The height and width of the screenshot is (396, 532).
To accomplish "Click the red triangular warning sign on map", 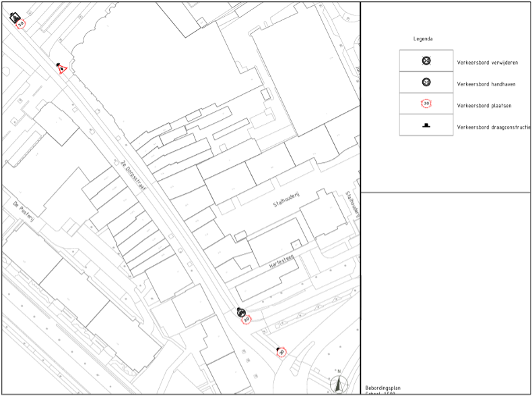I will [62, 69].
